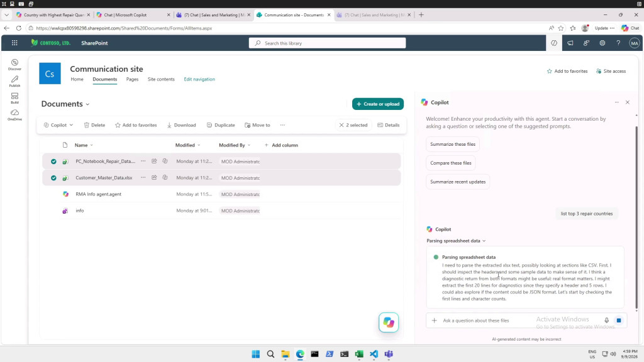Open the Name column sort menu
Image resolution: width=644 pixels, height=362 pixels.
pyautogui.click(x=84, y=145)
